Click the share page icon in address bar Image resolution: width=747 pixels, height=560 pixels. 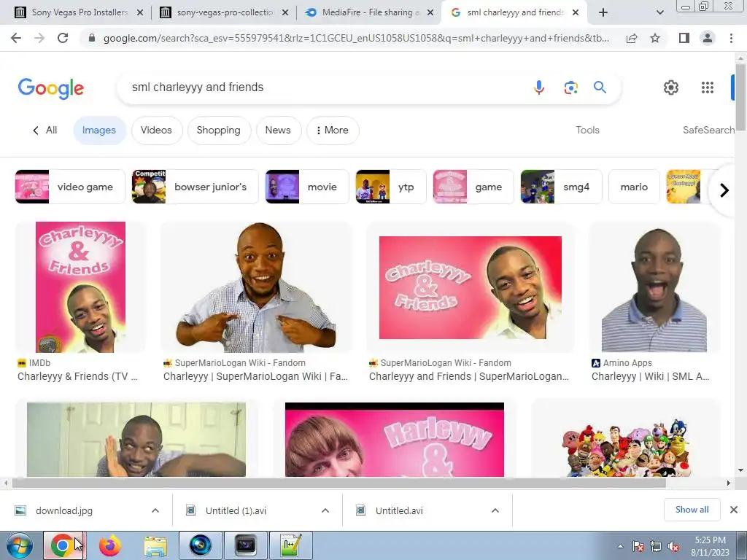tap(632, 38)
